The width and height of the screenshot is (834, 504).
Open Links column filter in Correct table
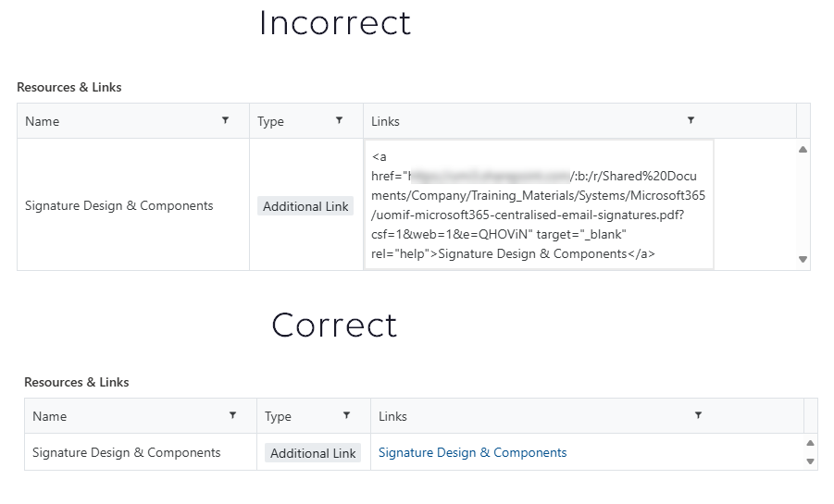pyautogui.click(x=698, y=415)
